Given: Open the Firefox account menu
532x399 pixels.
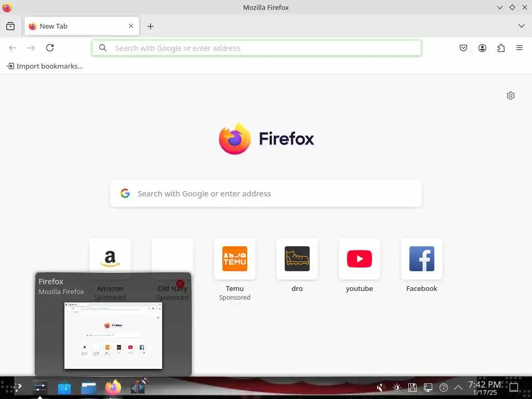Looking at the screenshot, I should 482,48.
